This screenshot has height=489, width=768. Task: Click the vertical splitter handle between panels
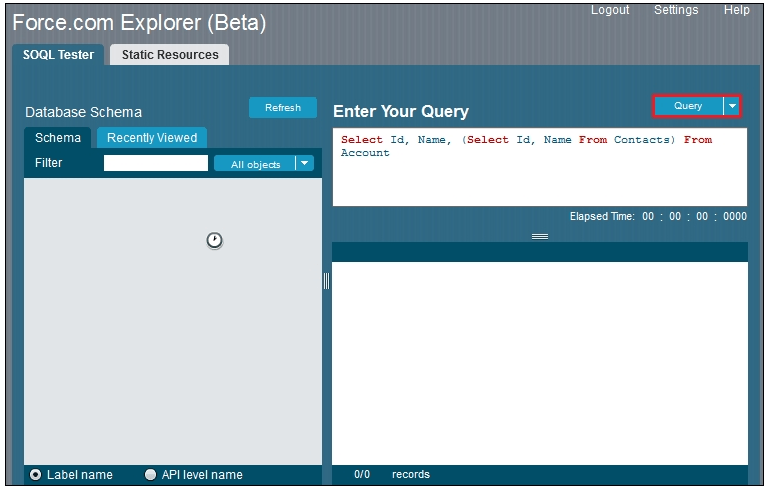click(327, 281)
